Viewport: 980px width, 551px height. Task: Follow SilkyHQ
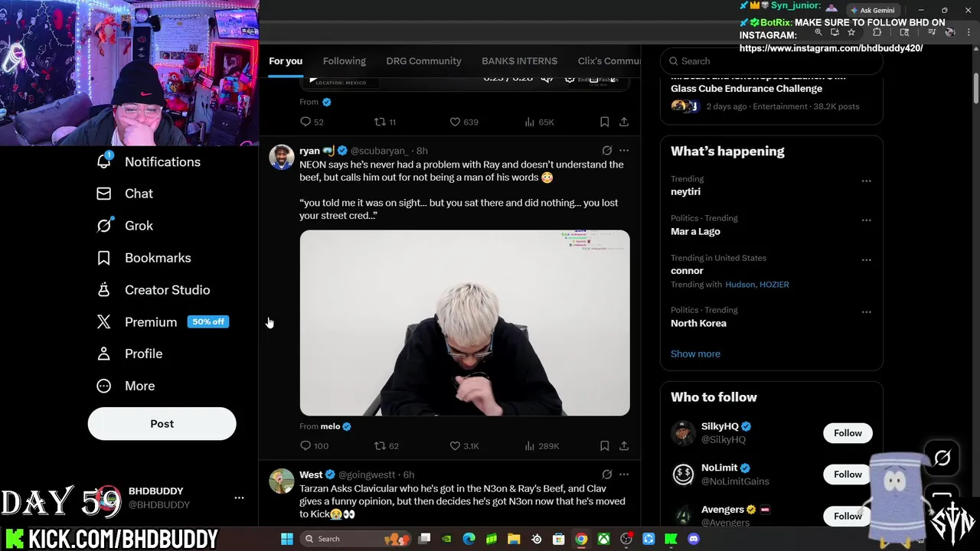pos(848,433)
